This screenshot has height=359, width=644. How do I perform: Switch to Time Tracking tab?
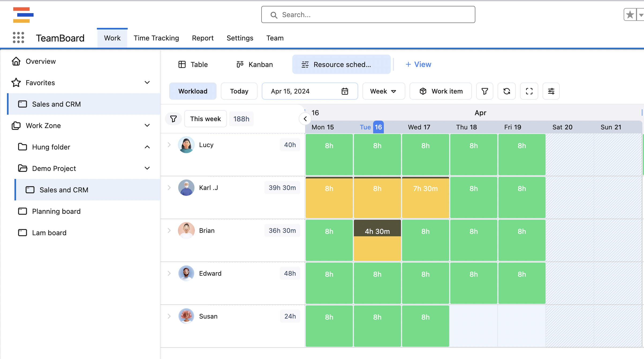click(156, 38)
